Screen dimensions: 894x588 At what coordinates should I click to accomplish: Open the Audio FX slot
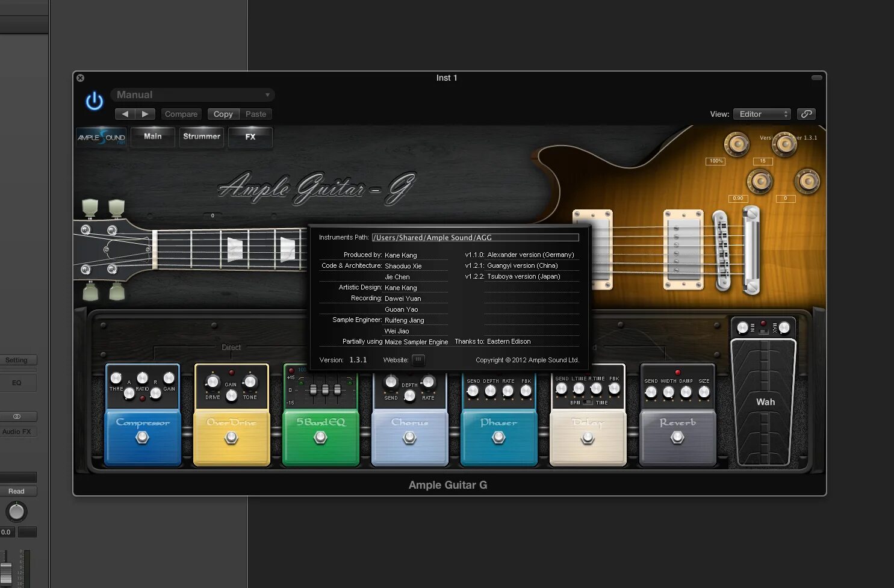16,432
